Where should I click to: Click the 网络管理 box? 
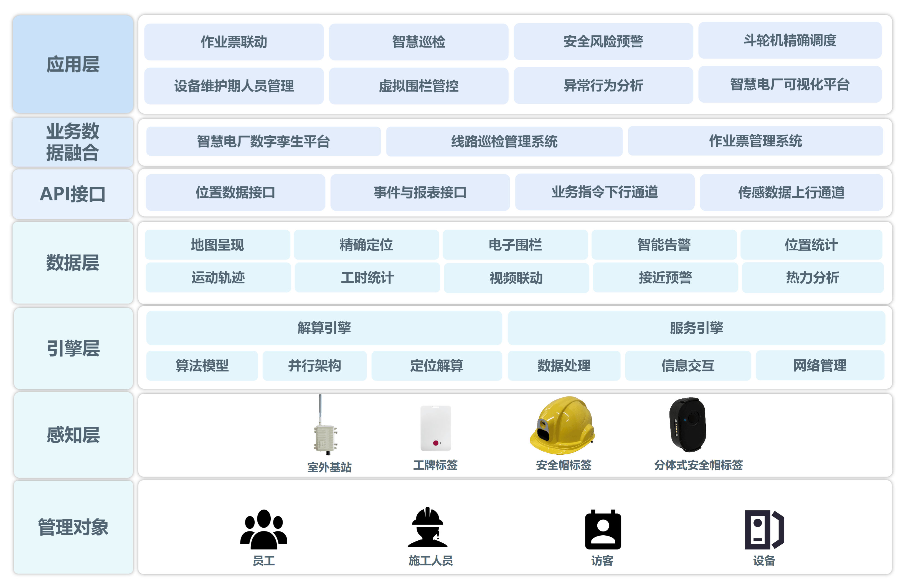click(819, 365)
